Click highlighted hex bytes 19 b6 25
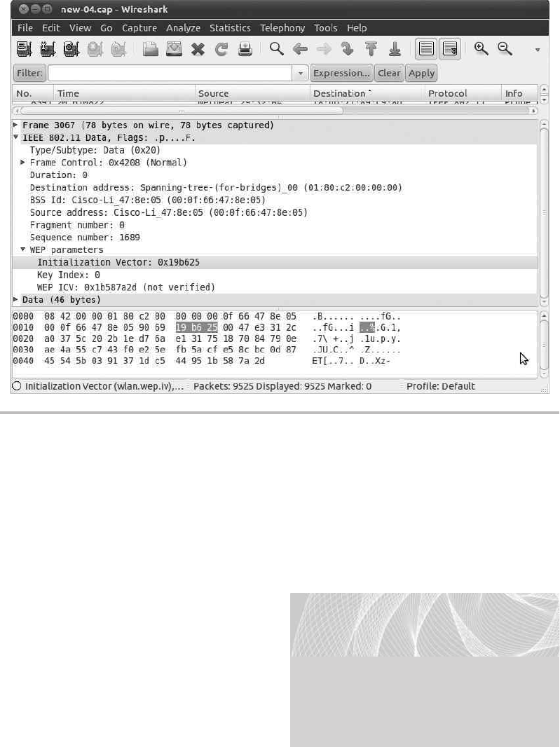The image size is (560, 747). click(x=196, y=327)
